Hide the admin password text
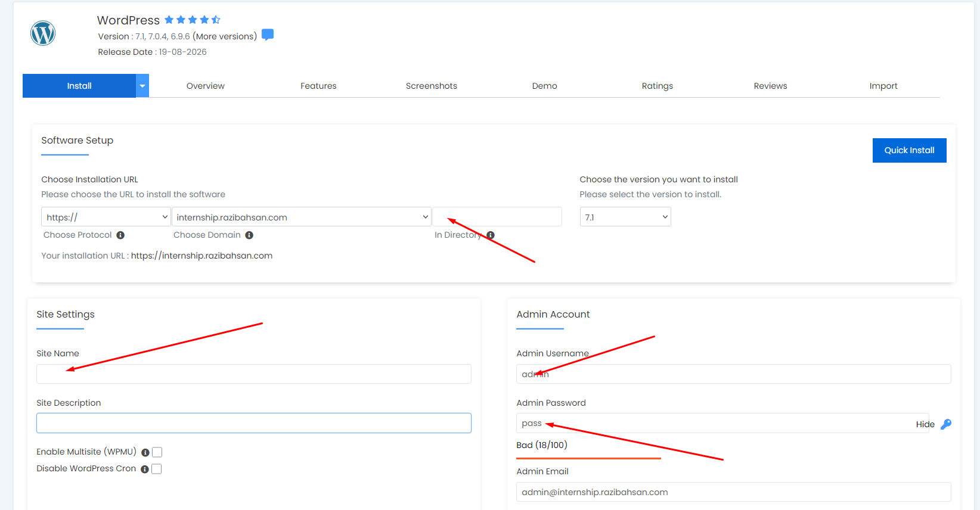This screenshot has height=510, width=980. point(925,424)
